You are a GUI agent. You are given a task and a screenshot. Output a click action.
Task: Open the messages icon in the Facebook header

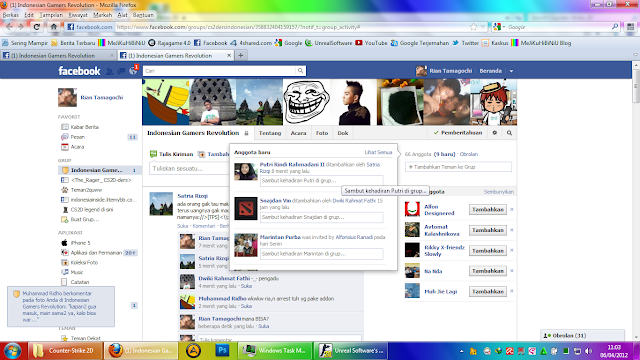[x=121, y=71]
